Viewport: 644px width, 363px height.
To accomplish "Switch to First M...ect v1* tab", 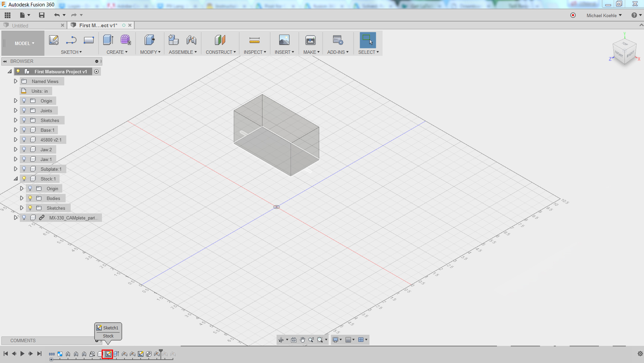I will 98,25.
